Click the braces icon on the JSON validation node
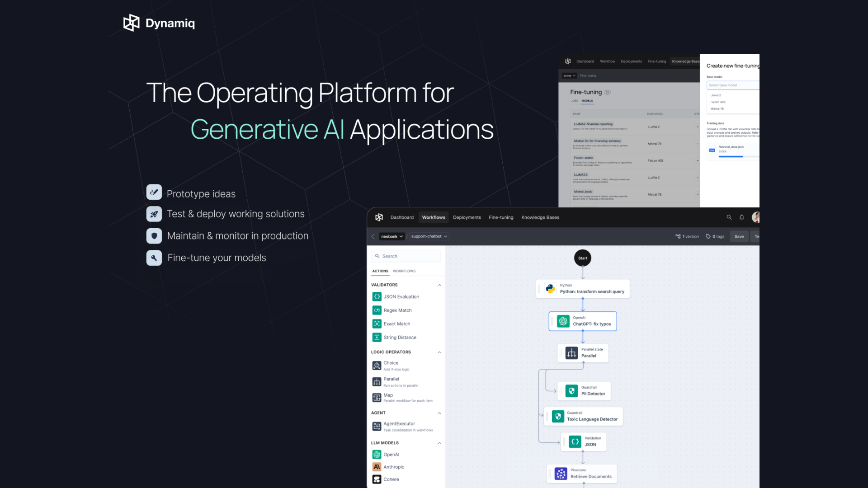This screenshot has height=488, width=868. pyautogui.click(x=575, y=441)
